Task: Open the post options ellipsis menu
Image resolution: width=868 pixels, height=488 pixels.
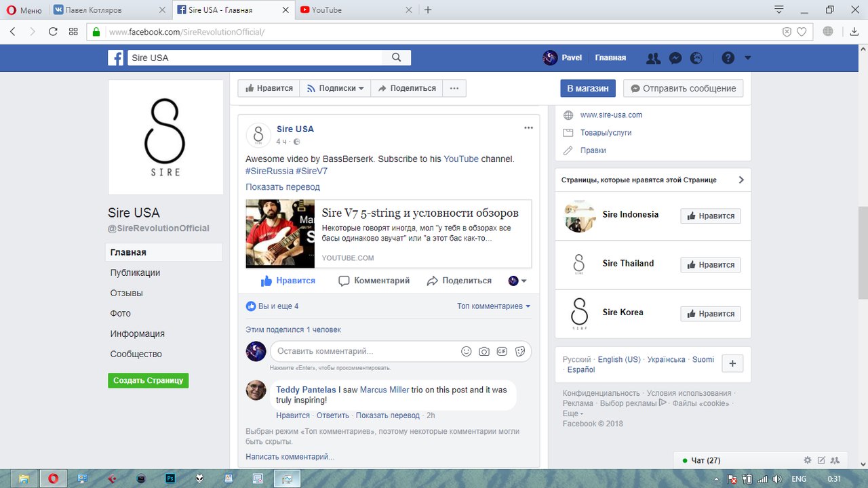Action: 528,128
